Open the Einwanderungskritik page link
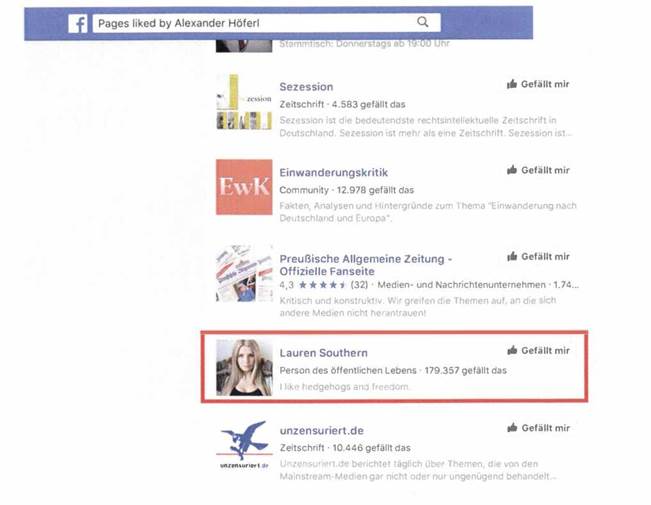This screenshot has width=651, height=505. (x=334, y=173)
